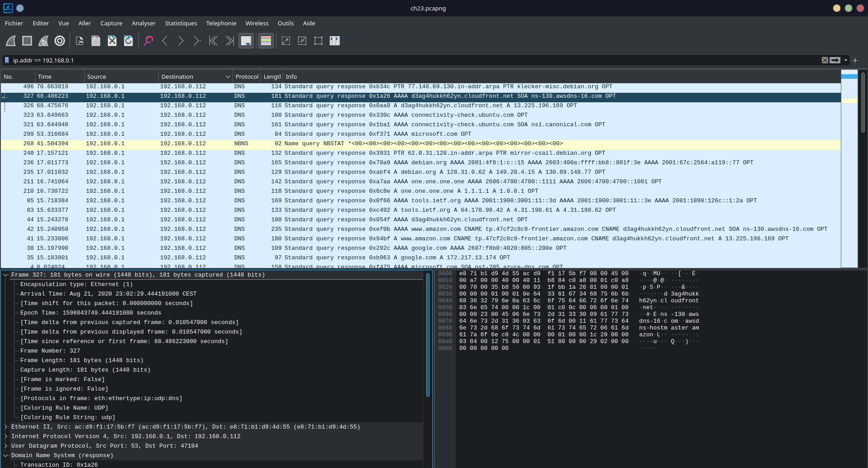Viewport: 868px width, 468px height.
Task: Reload this capture file
Action: 128,41
